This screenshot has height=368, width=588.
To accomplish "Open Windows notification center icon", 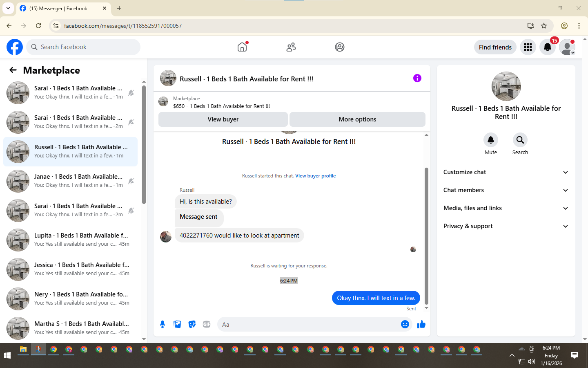I will (575, 355).
